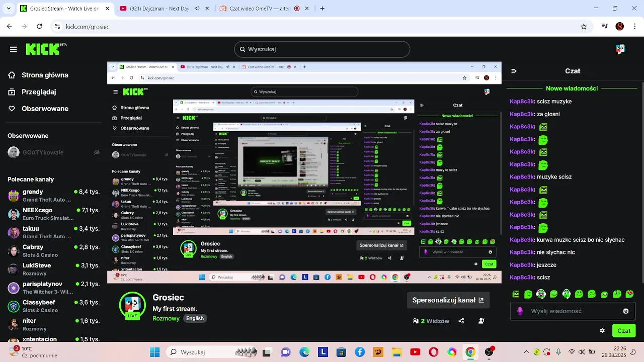This screenshot has width=644, height=362.
Task: Launch OBS Studio from the taskbar
Action: click(x=489, y=352)
